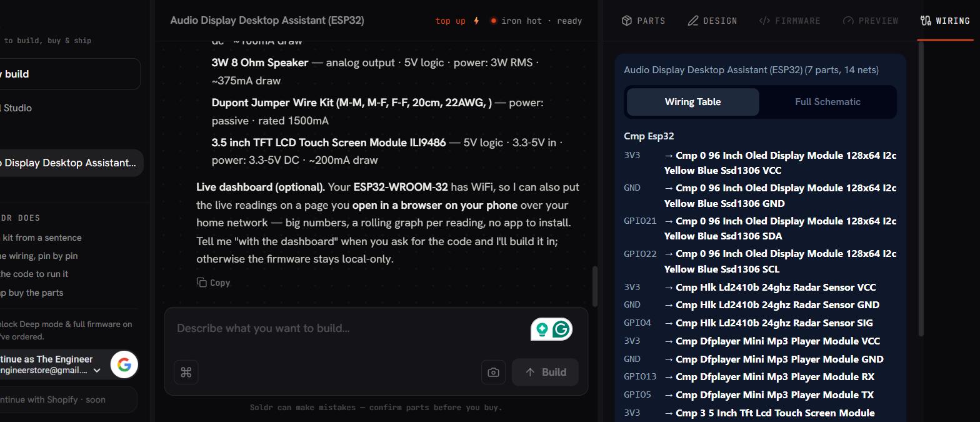This screenshot has height=422, width=980.
Task: Click the Build arrow-up icon
Action: [530, 372]
